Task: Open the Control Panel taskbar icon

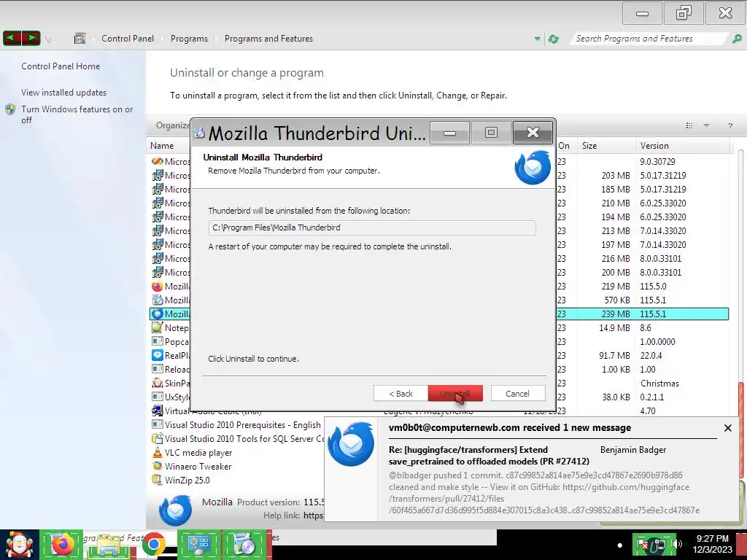Action: [198, 544]
